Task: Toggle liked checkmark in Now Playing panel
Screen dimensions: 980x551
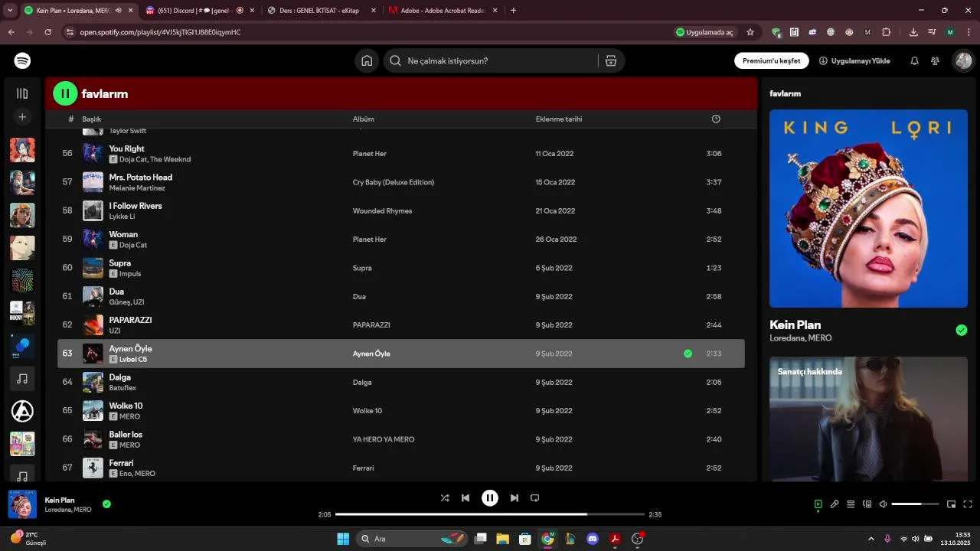Action: point(962,331)
